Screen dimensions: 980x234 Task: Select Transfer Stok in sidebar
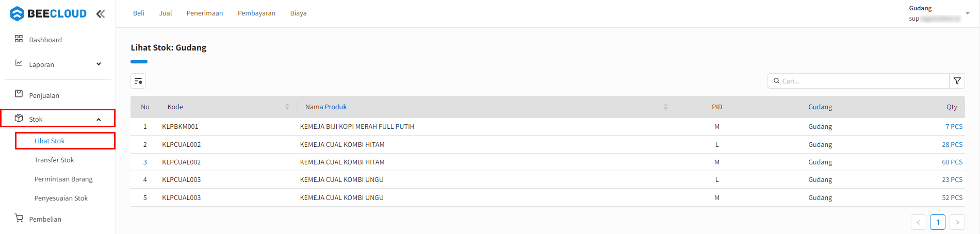(x=54, y=160)
